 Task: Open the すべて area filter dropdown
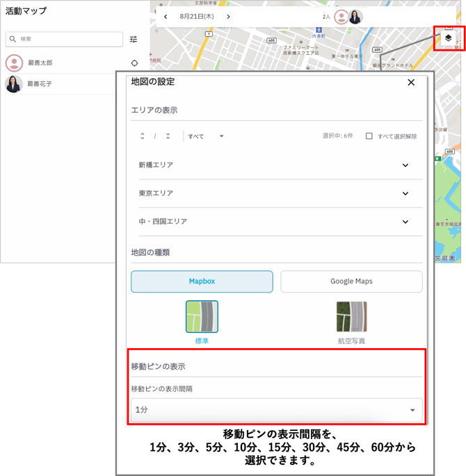(x=206, y=136)
